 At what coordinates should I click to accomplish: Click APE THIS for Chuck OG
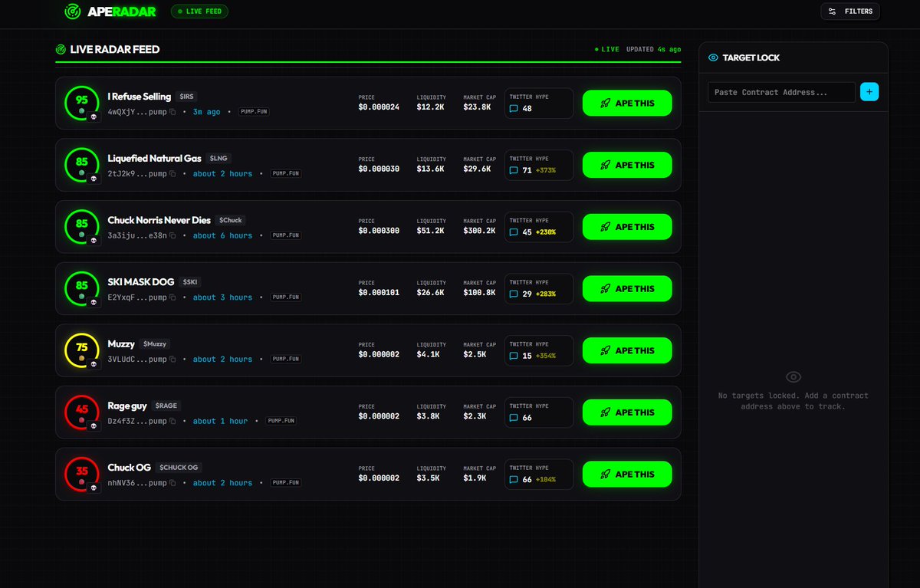[x=627, y=475]
